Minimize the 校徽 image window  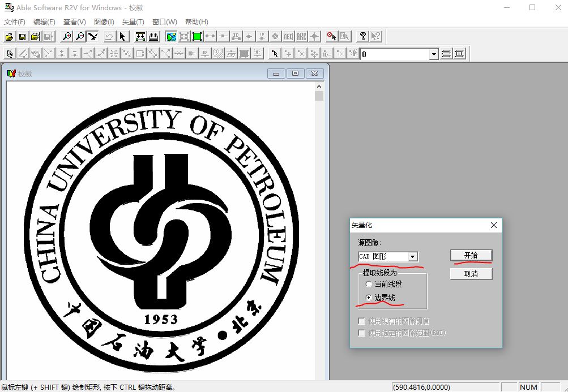click(x=276, y=74)
